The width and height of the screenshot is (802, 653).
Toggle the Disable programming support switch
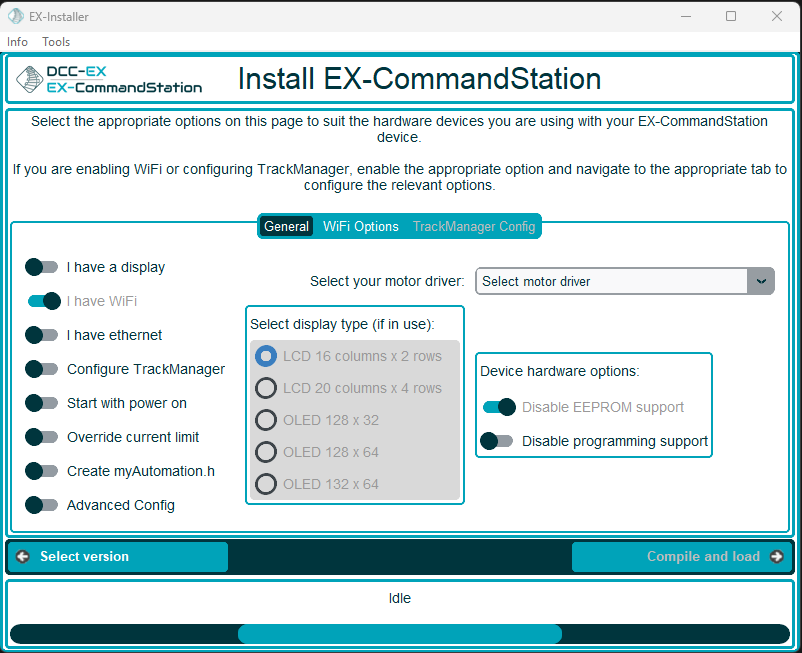[497, 441]
